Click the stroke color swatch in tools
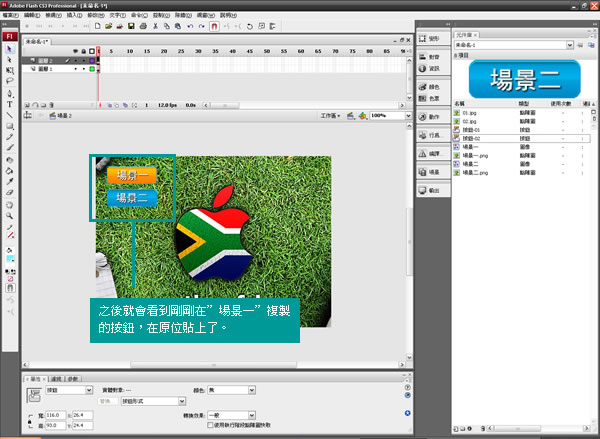The width and height of the screenshot is (600, 439). pyautogui.click(x=10, y=235)
